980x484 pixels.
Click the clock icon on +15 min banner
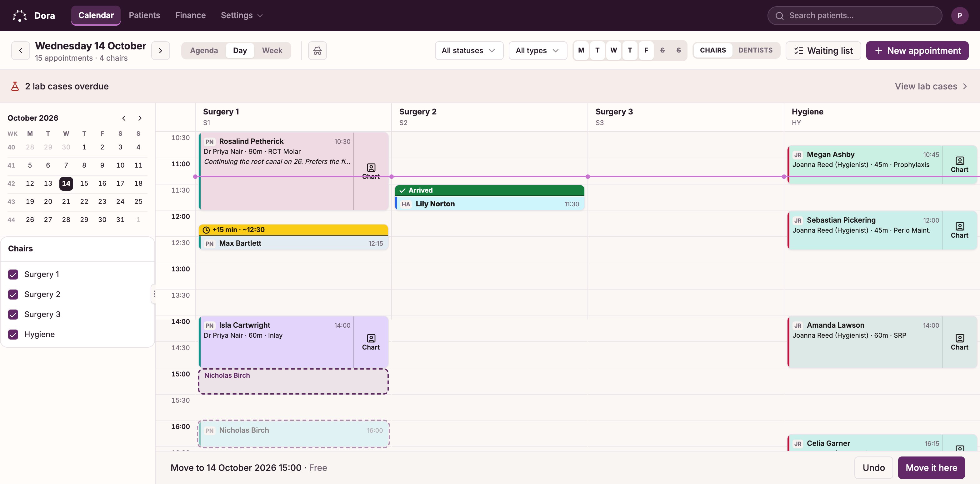point(206,230)
